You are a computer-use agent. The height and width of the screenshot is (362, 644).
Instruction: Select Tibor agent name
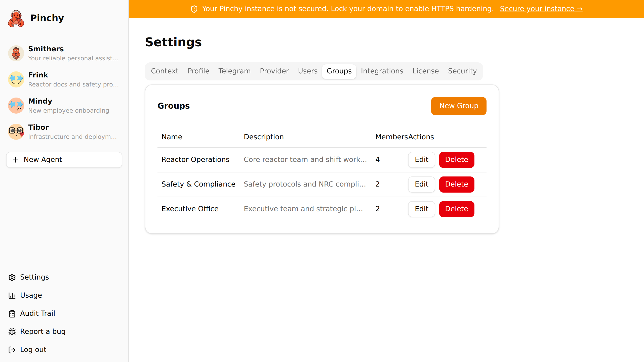[38, 127]
